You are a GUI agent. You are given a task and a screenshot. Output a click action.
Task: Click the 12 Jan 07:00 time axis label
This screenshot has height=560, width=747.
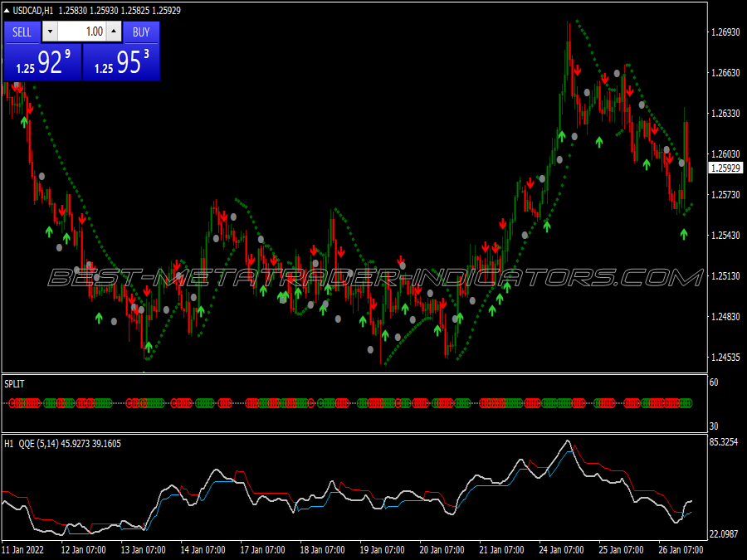coord(83,550)
